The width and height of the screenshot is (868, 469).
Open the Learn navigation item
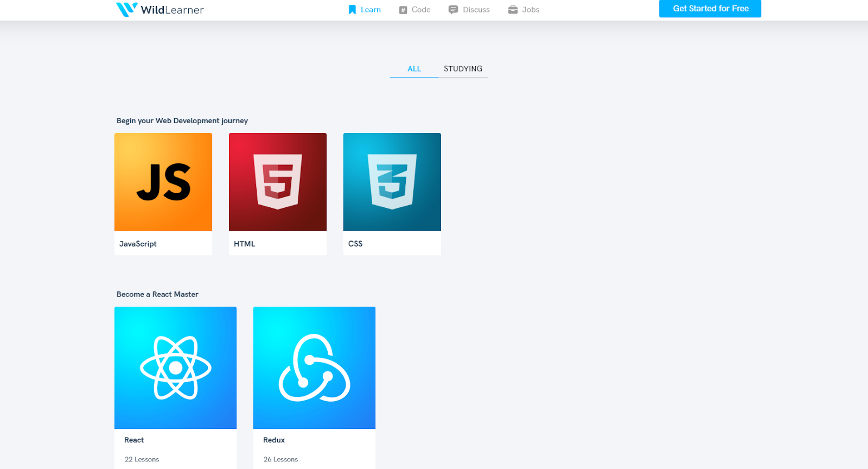[365, 10]
